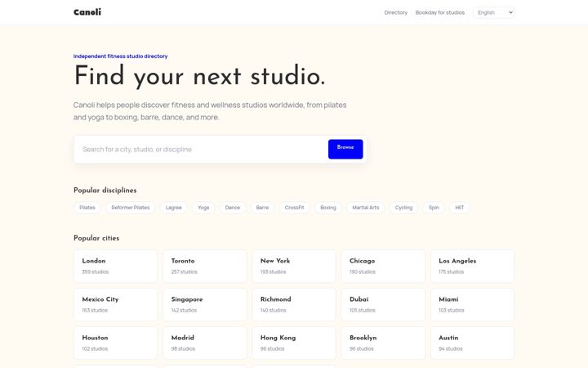Focus the city, studio, or discipline search field

point(201,150)
